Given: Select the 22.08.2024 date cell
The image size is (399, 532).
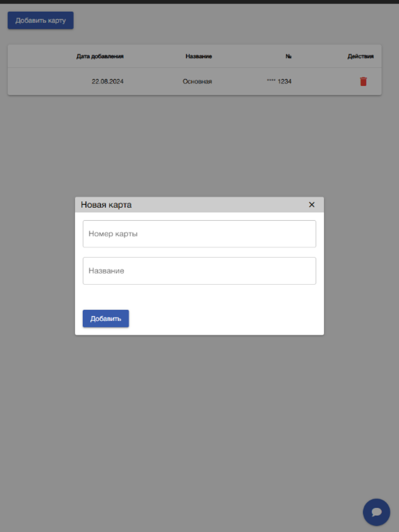Looking at the screenshot, I should (x=108, y=82).
